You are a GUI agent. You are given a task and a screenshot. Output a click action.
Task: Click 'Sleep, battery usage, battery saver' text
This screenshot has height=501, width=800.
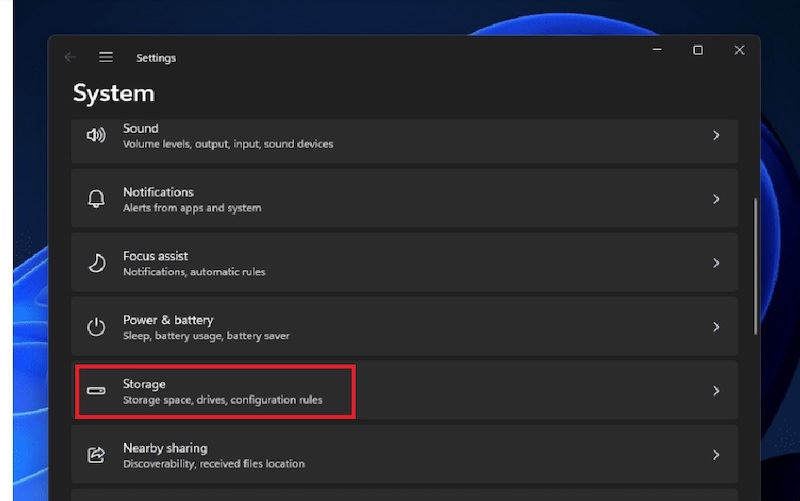206,336
